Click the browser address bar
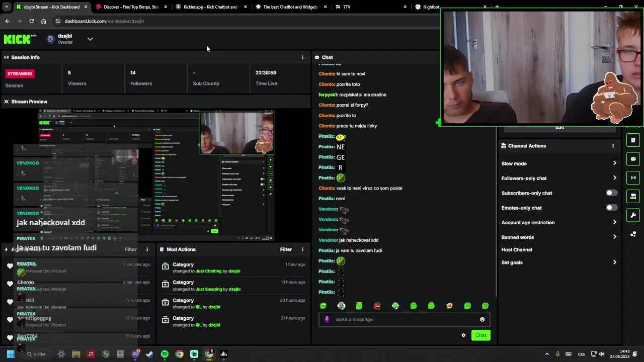644x362 pixels. pyautogui.click(x=247, y=21)
